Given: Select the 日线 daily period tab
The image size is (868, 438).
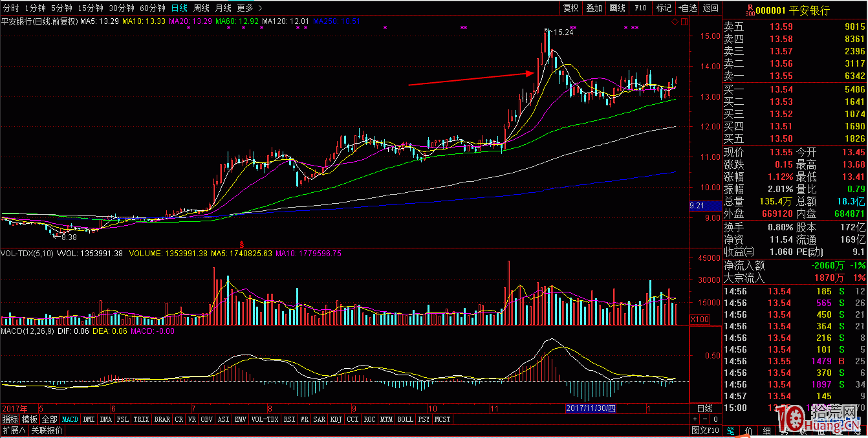Looking at the screenshot, I should click(179, 8).
